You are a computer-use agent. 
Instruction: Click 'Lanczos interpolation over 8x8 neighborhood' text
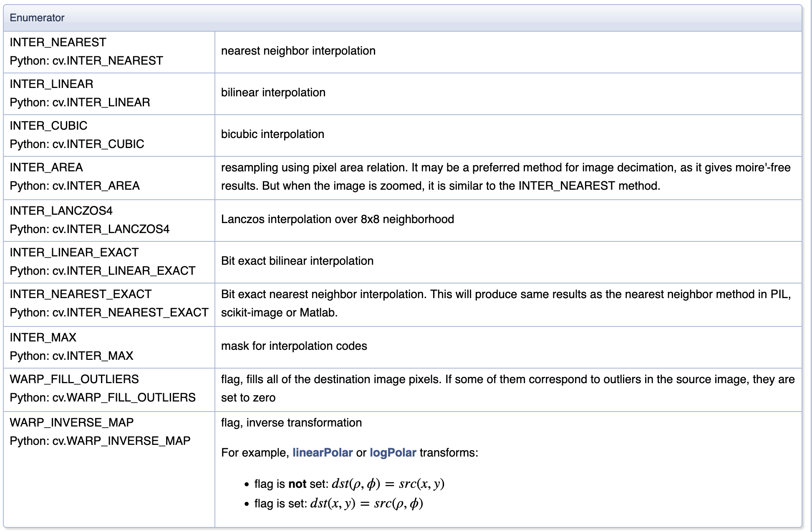[x=338, y=219]
